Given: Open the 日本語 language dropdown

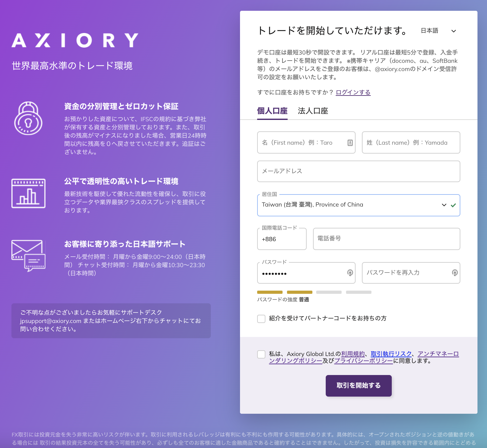Looking at the screenshot, I should pos(438,31).
